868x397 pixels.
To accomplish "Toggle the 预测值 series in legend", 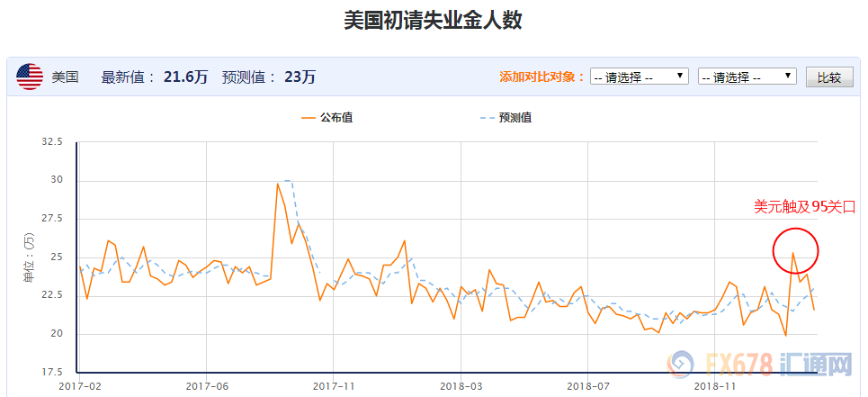I will pyautogui.click(x=515, y=118).
